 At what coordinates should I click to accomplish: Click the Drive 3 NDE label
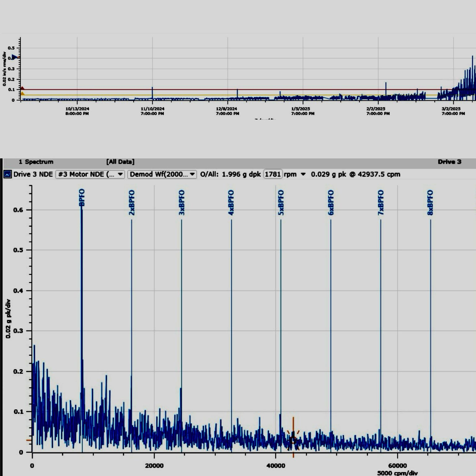(x=33, y=174)
